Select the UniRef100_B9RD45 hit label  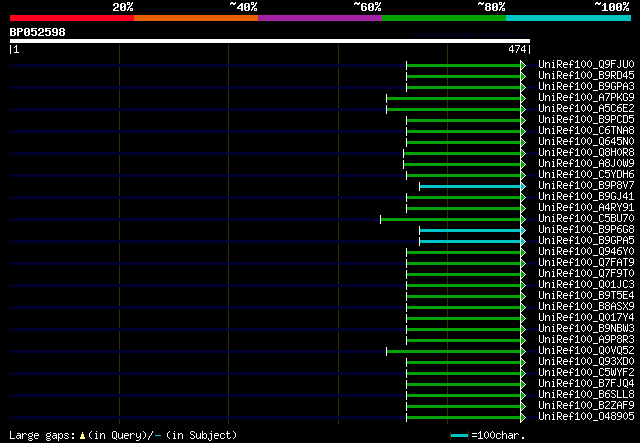(586, 76)
